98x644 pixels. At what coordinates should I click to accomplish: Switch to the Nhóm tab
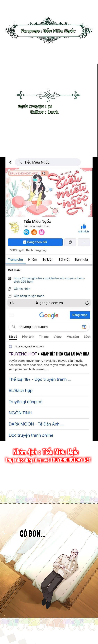[x=33, y=259]
